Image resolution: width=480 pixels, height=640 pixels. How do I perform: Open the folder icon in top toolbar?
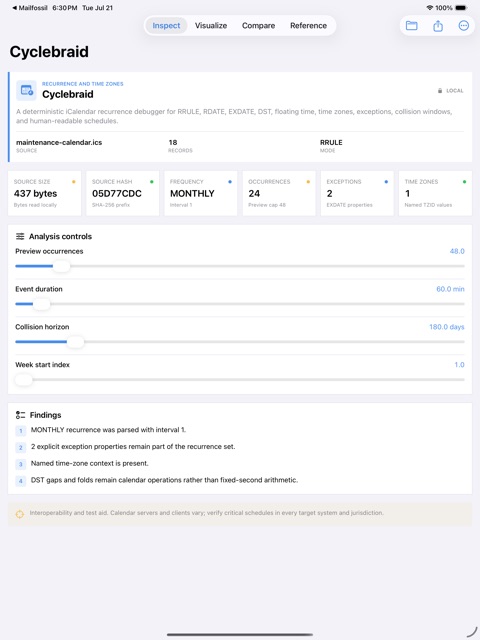pos(411,26)
